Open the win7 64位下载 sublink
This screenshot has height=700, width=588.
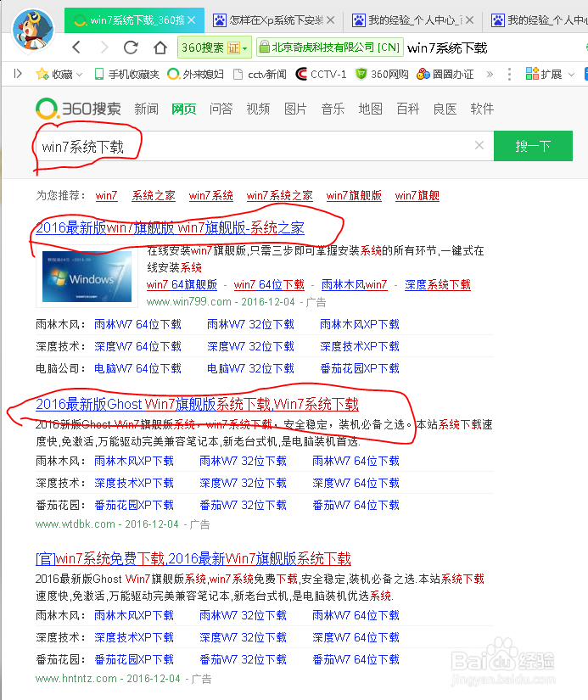269,285
